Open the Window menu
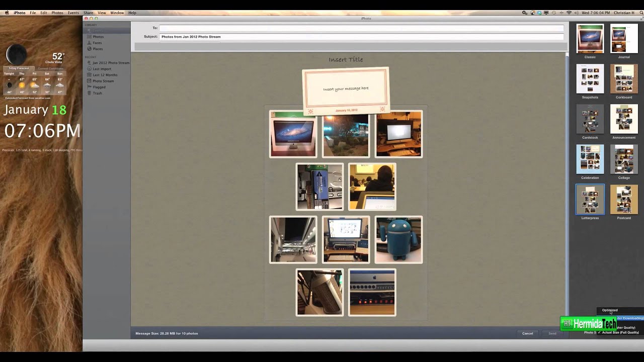644x362 pixels. click(x=117, y=13)
